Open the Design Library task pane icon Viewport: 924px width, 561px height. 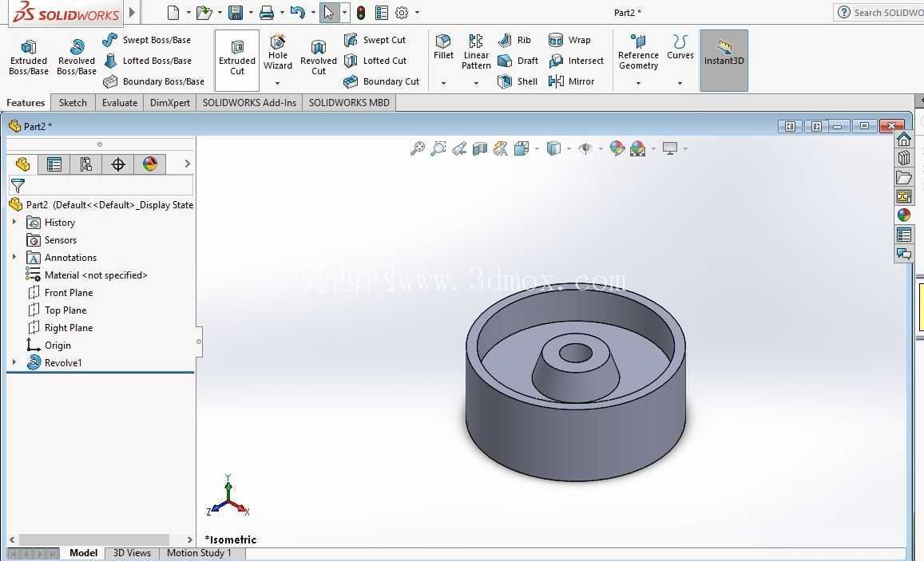click(x=903, y=158)
